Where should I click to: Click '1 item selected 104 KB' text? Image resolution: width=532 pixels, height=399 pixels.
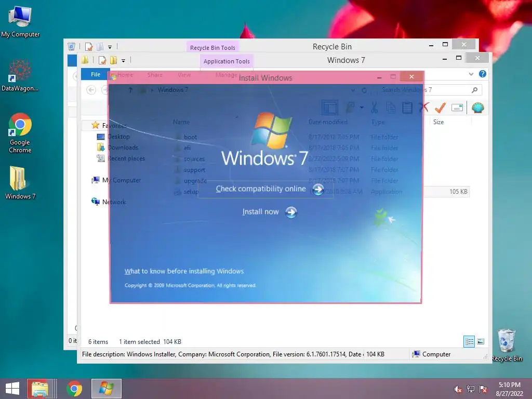click(x=150, y=342)
